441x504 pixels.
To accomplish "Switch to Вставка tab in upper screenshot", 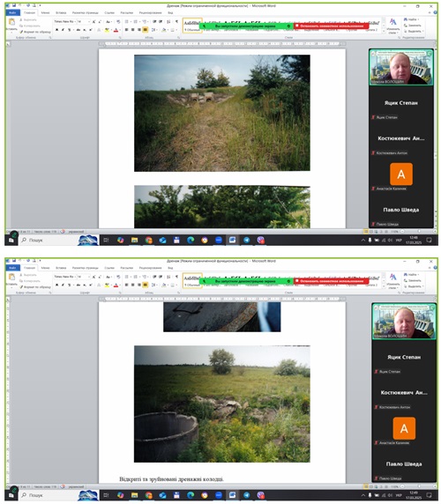I will click(61, 13).
